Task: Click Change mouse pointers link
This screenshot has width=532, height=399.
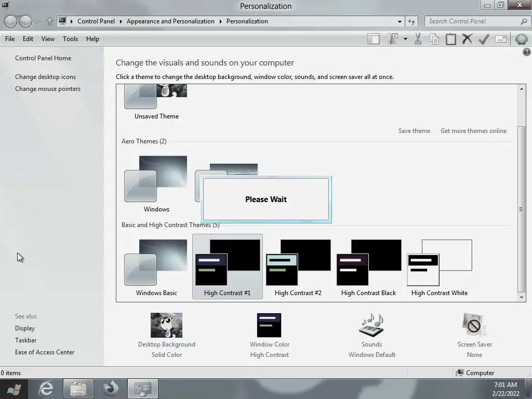Action: coord(48,88)
